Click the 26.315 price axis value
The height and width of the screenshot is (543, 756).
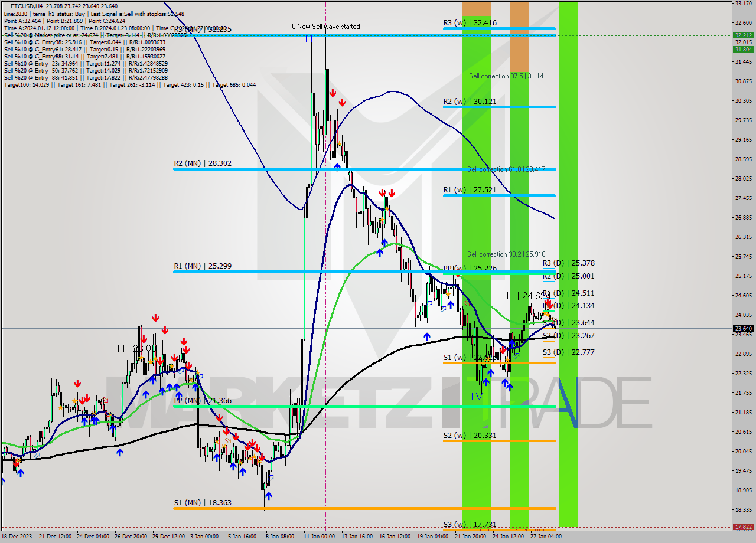(x=742, y=237)
